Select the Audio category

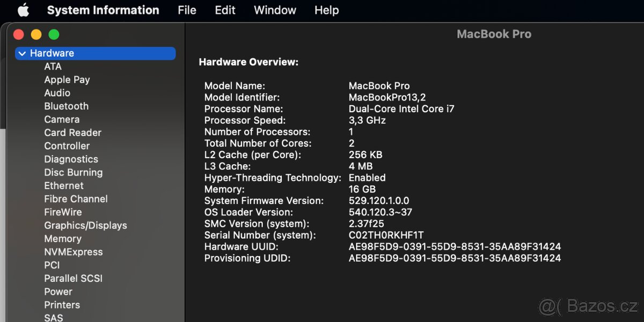tap(57, 92)
